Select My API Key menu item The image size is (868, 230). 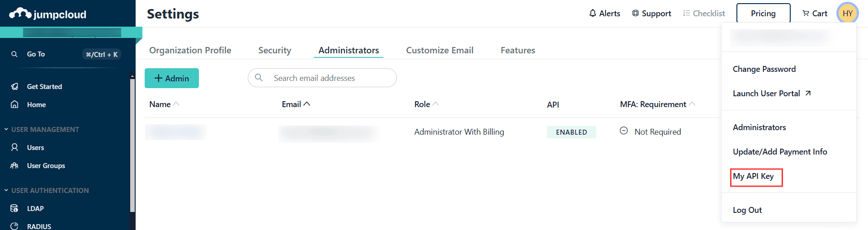point(753,176)
